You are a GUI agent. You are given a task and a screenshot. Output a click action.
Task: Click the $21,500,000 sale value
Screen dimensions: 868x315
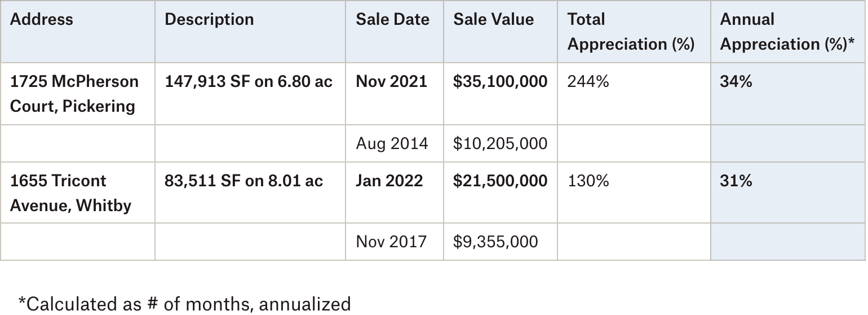(x=500, y=181)
